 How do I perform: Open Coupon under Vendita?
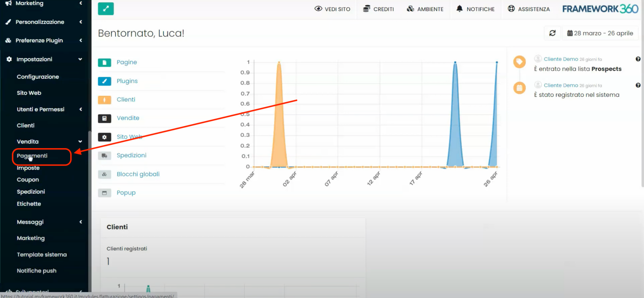28,180
